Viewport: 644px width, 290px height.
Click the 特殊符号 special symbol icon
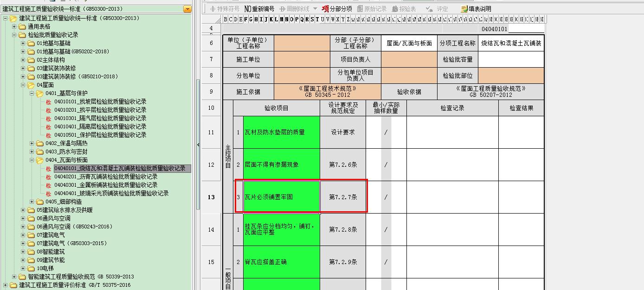point(213,9)
